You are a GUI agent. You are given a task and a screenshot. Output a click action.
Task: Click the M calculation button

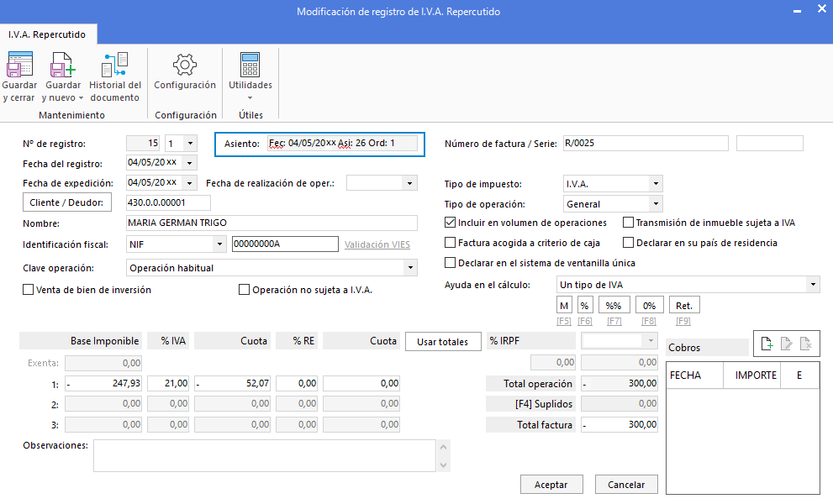click(564, 306)
